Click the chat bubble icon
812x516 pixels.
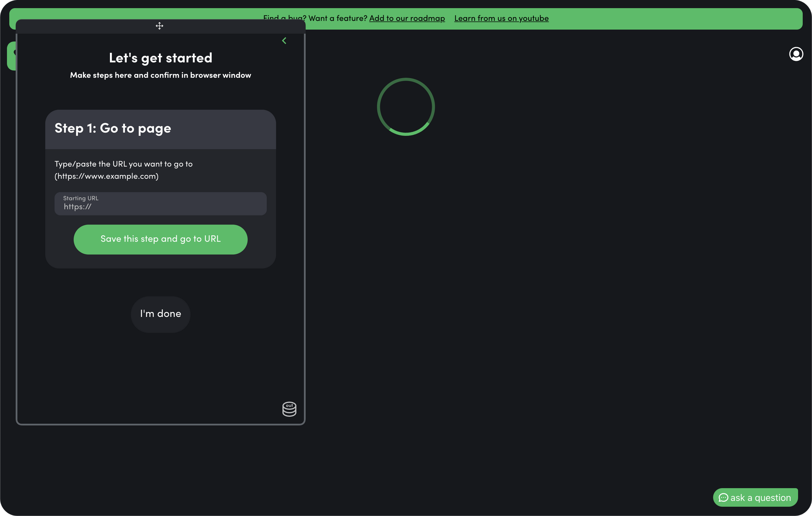click(x=723, y=498)
